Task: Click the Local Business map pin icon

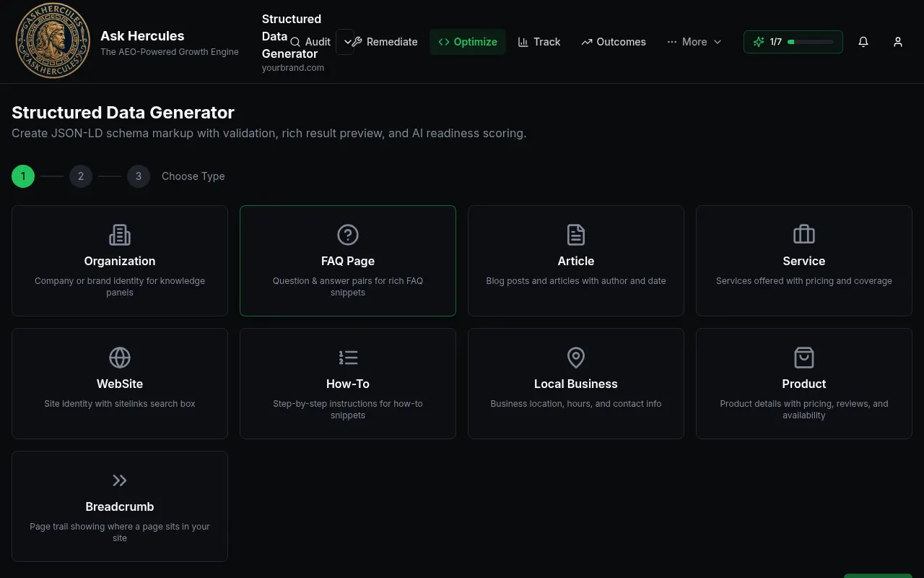Action: click(576, 358)
